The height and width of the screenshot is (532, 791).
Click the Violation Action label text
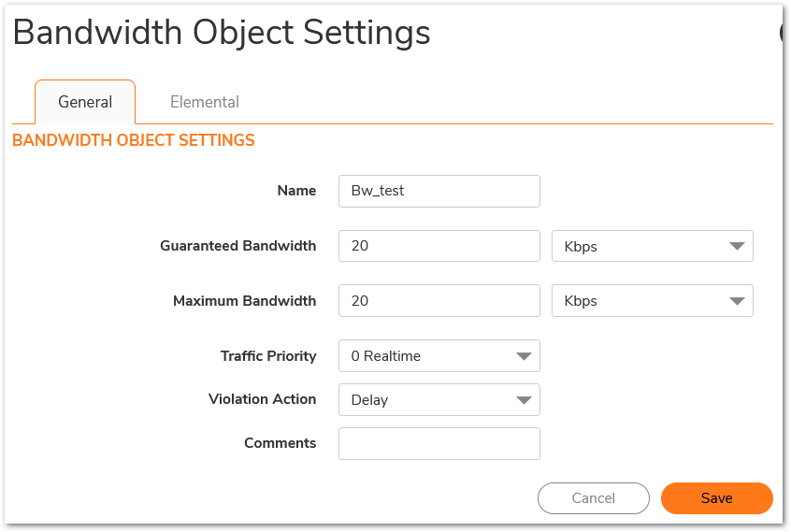[x=263, y=399]
